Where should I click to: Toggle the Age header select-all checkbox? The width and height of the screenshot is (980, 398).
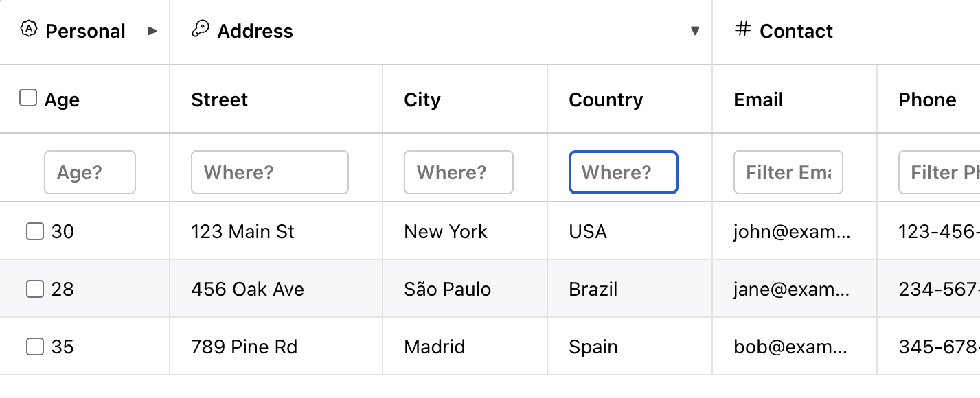[28, 98]
